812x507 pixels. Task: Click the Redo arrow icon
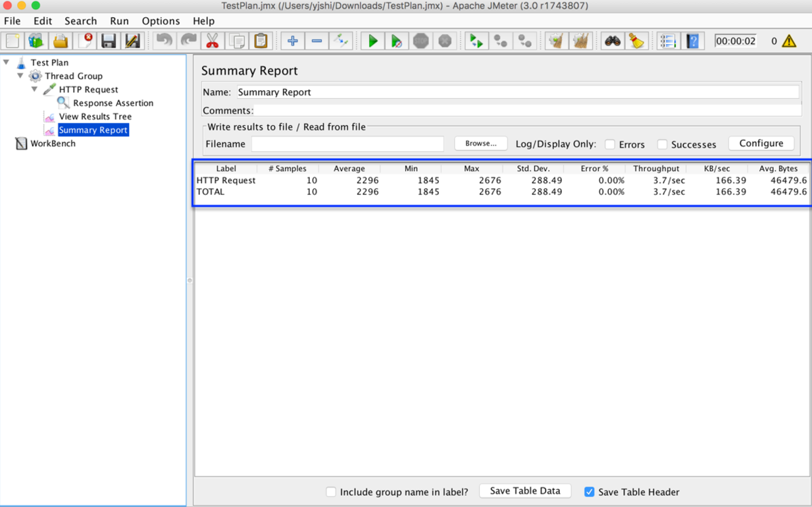[x=189, y=41]
